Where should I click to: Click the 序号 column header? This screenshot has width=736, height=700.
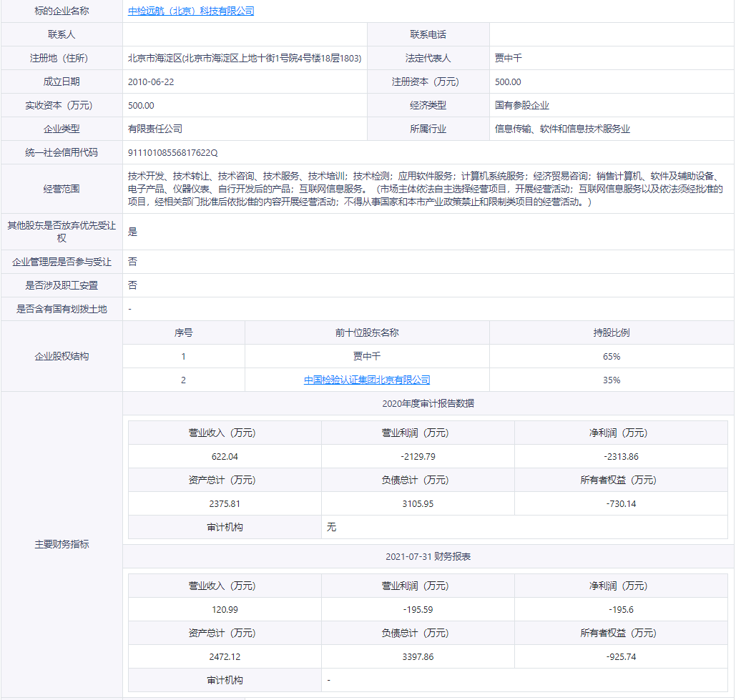click(184, 332)
